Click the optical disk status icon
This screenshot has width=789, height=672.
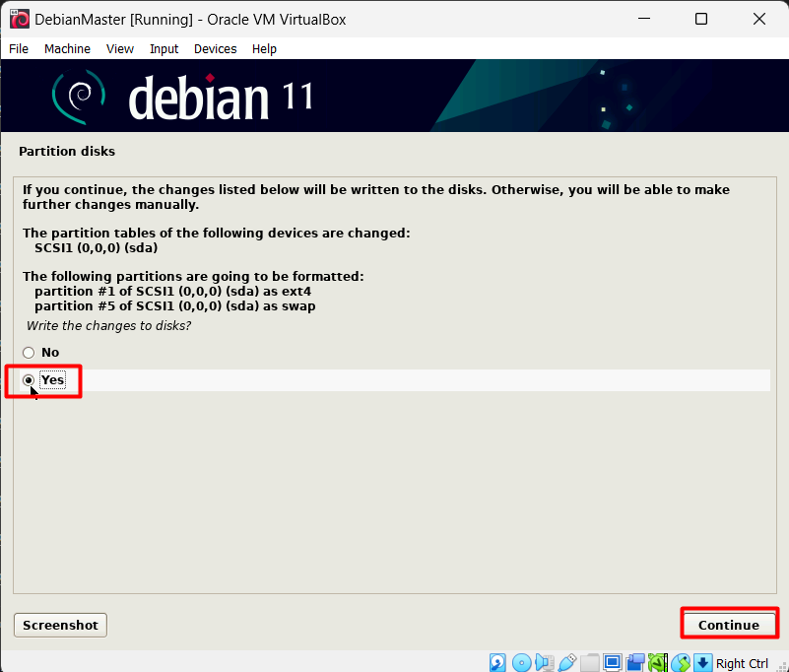tap(521, 663)
